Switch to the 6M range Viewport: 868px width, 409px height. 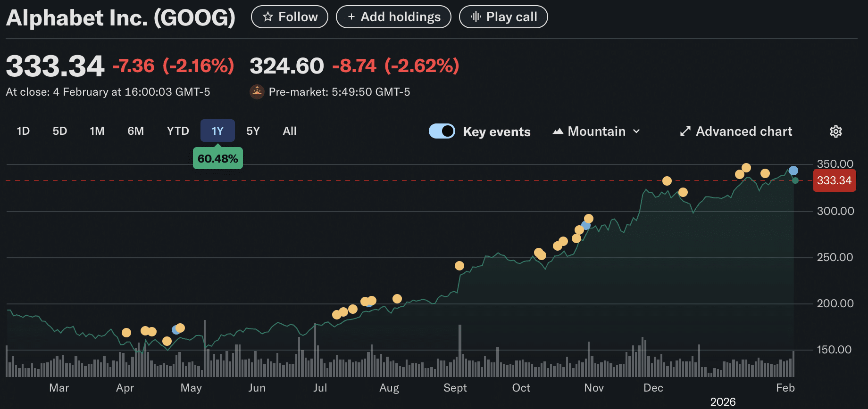coord(136,131)
